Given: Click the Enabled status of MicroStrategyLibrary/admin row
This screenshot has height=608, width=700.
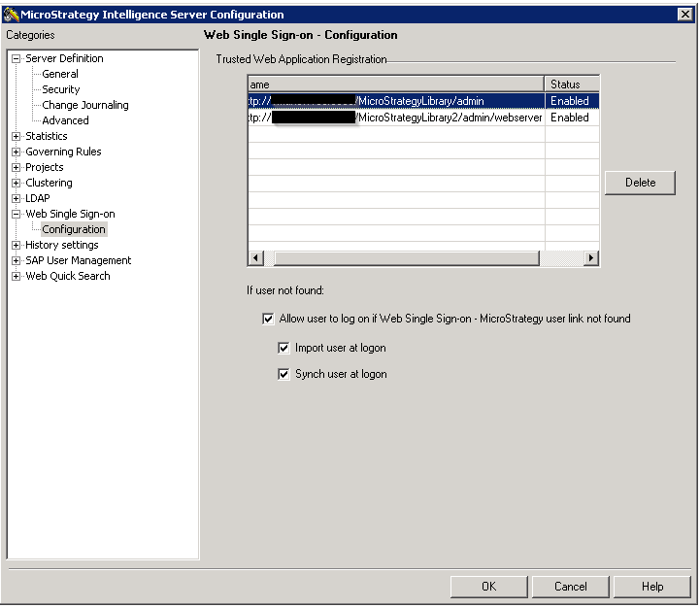Looking at the screenshot, I should pyautogui.click(x=570, y=101).
